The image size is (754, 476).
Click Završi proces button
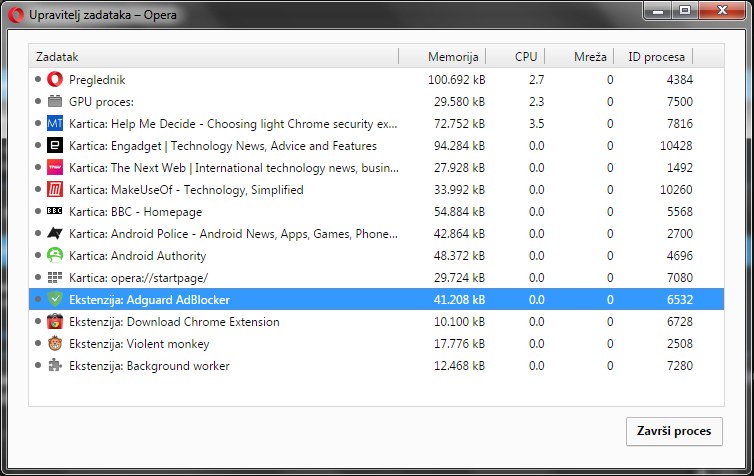[674, 431]
